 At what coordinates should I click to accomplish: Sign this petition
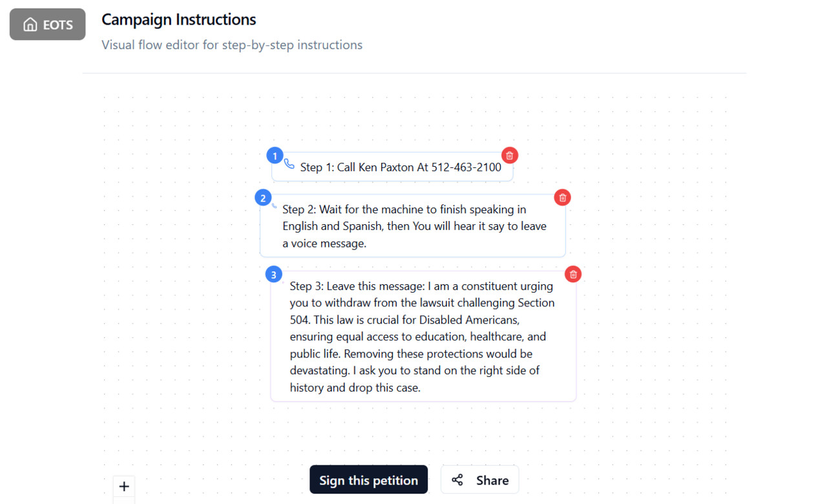(x=368, y=479)
